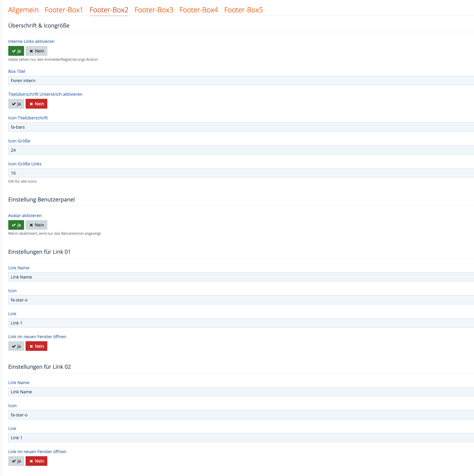Image resolution: width=474 pixels, height=476 pixels.
Task: Click Ja under Interne Links aktivieren
Action: pos(16,51)
